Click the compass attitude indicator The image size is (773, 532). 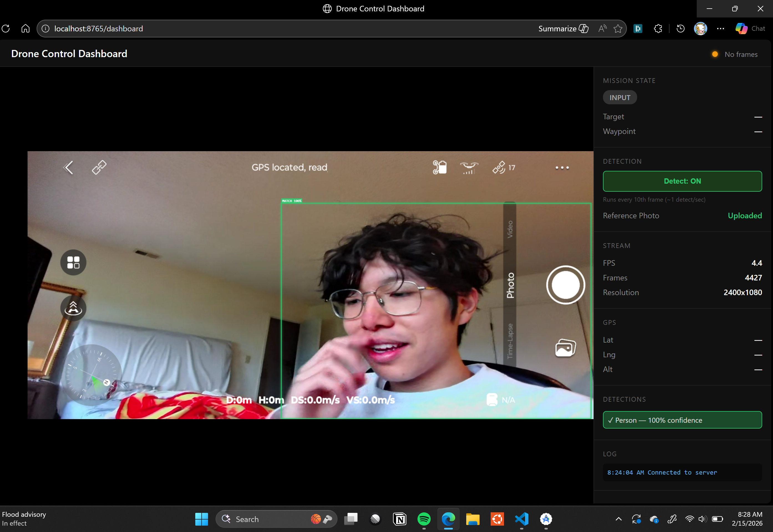point(92,374)
